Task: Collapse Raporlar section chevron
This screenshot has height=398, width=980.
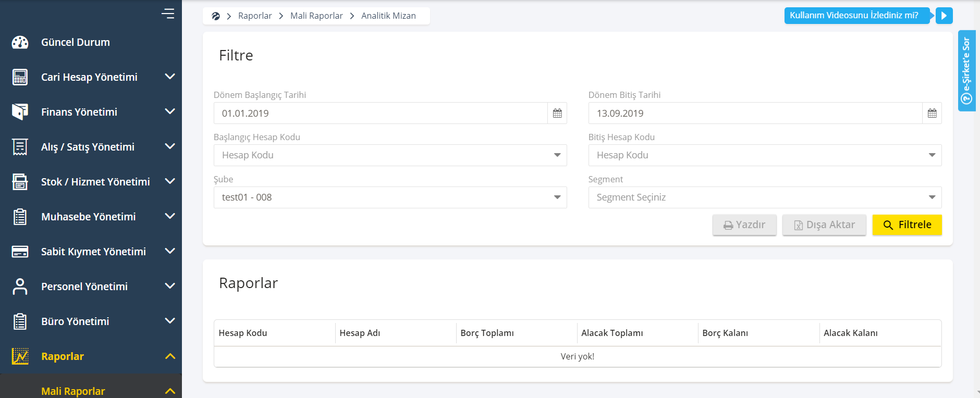Action: click(170, 356)
